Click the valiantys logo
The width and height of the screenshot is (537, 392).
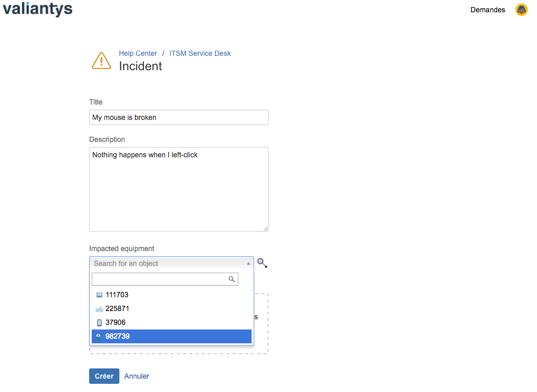38,9
